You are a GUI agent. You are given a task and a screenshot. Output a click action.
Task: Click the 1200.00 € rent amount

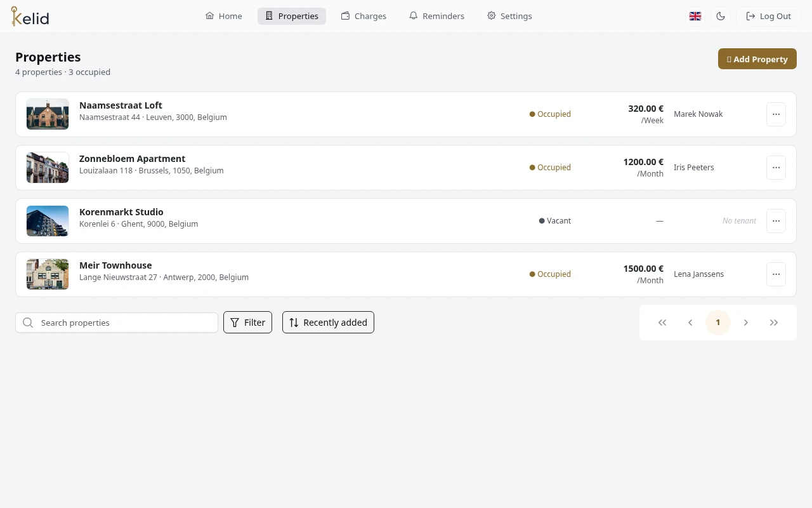click(643, 162)
